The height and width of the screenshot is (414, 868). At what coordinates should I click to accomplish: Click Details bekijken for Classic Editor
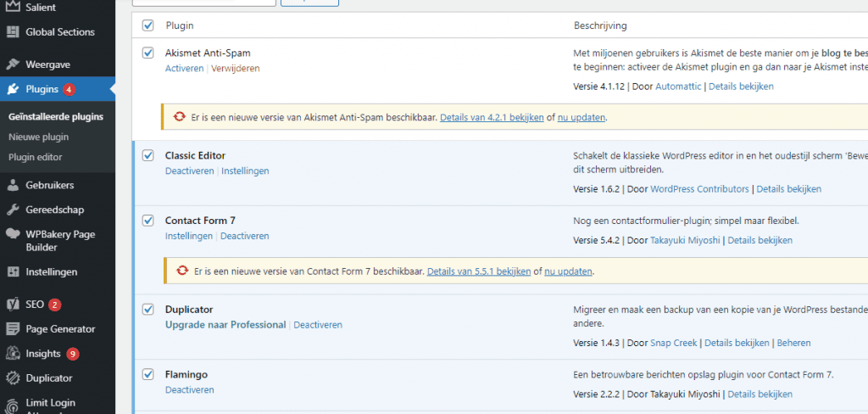point(789,189)
